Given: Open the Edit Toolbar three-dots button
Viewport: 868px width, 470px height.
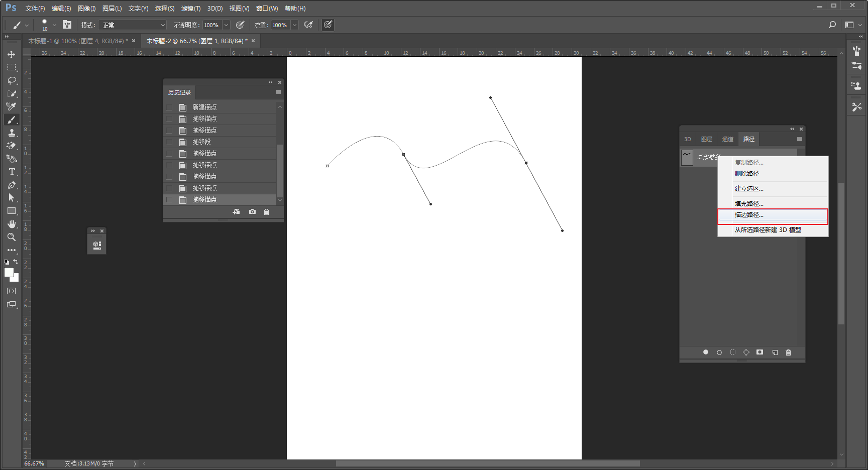Looking at the screenshot, I should [11, 250].
